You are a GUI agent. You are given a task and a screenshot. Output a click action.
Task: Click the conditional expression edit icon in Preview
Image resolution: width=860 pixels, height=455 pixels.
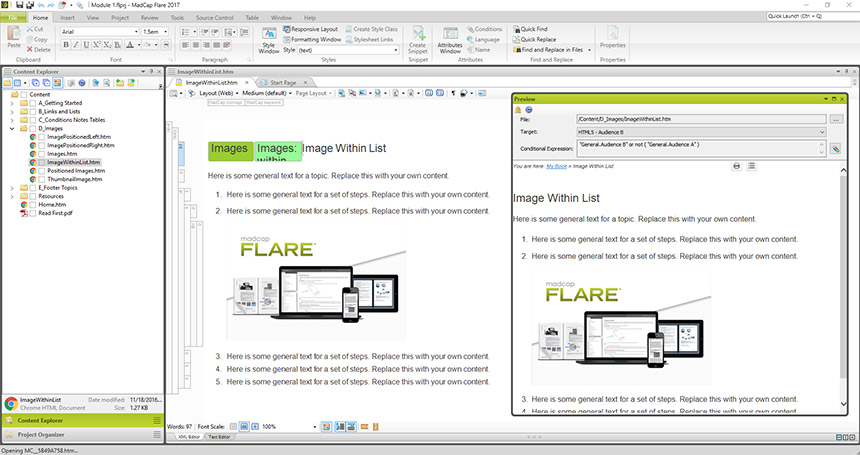[835, 149]
